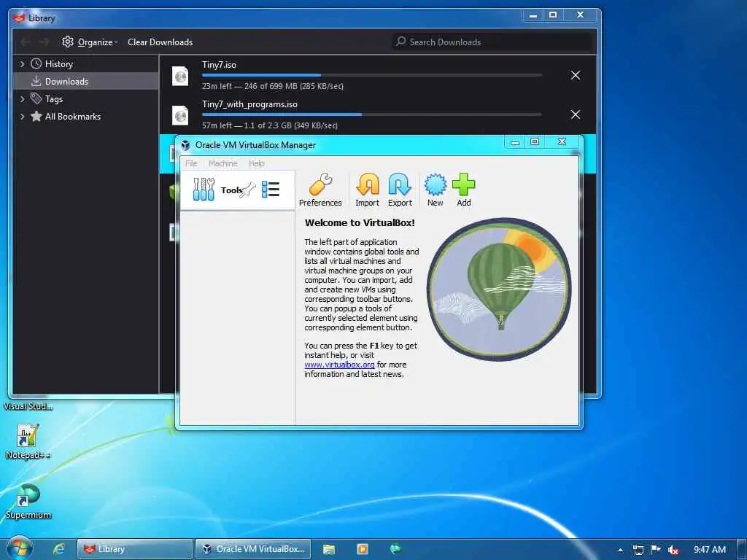
Task: Click the Tiny7_with_programs.iso file icon
Action: [x=180, y=115]
